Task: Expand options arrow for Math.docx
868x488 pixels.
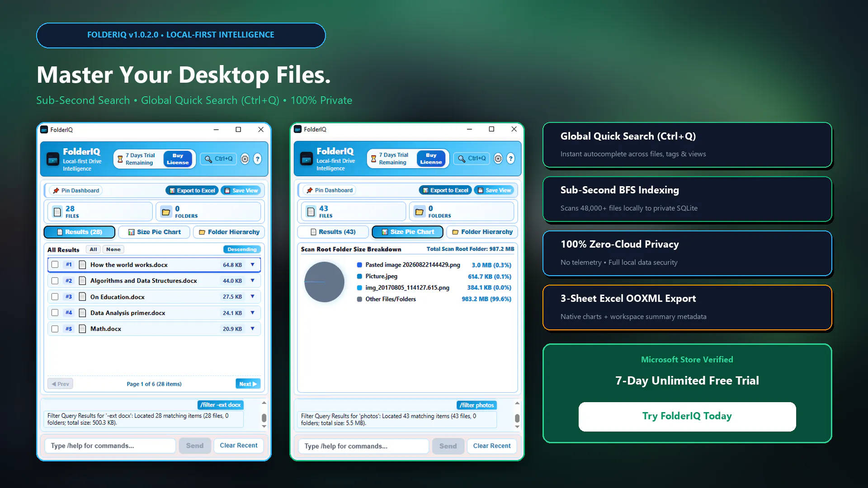Action: (x=253, y=329)
